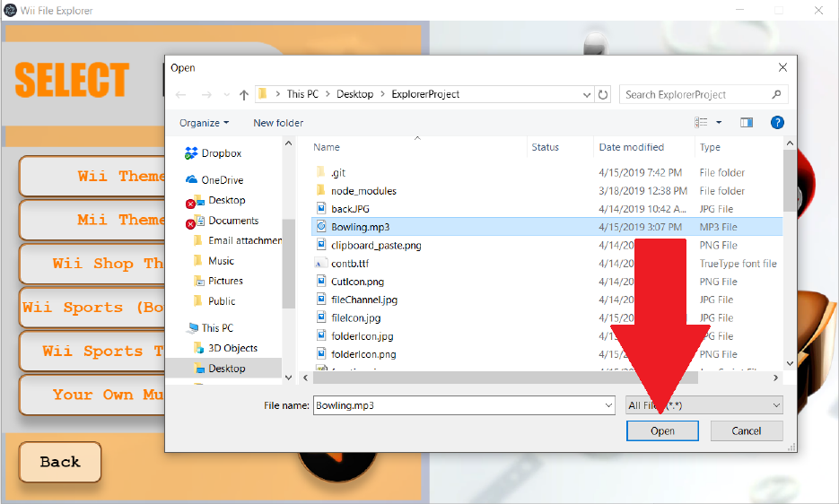Viewport: 839px width, 504px height.
Task: Select This PC in navigation pane
Action: [211, 328]
